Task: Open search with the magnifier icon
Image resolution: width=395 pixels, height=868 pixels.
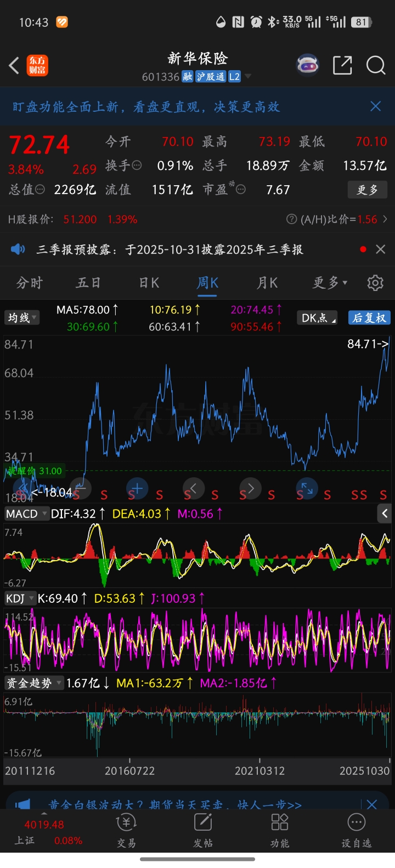Action: point(376,65)
